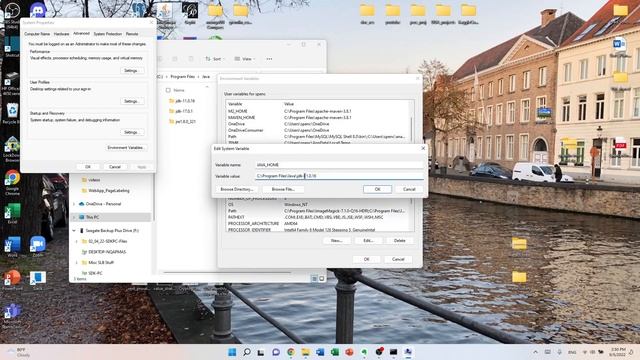Expand the This PC tree node
This screenshot has height=360, width=640.
pyautogui.click(x=74, y=217)
